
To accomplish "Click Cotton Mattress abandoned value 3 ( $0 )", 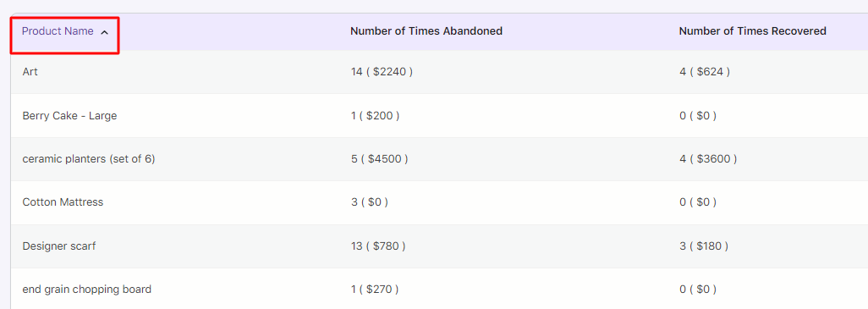I will [x=369, y=202].
